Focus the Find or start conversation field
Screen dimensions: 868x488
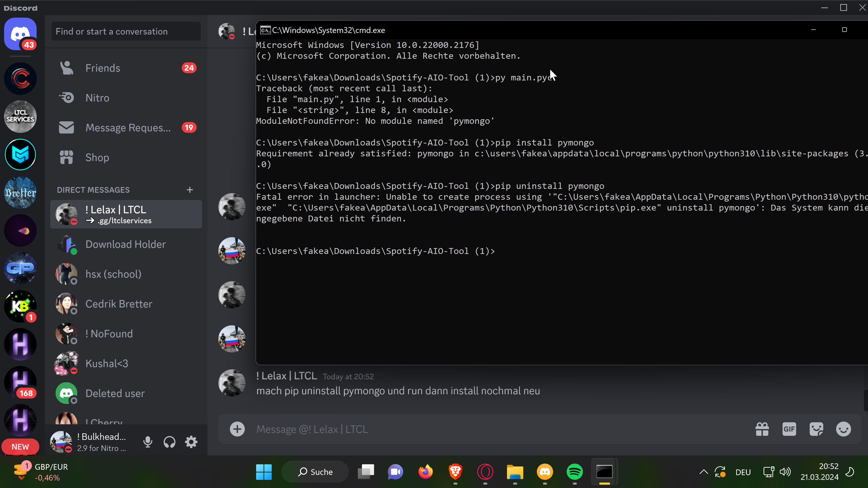coord(126,31)
